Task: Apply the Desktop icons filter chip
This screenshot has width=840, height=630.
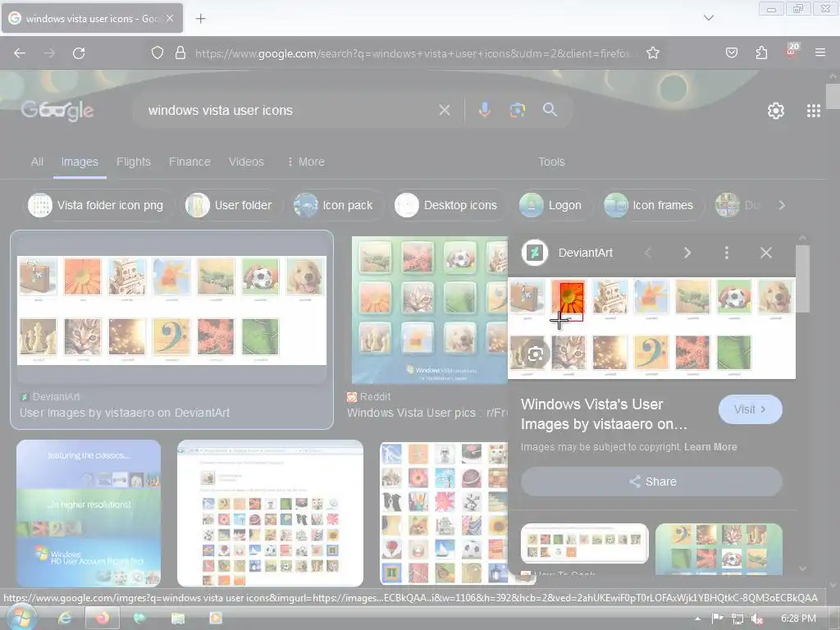Action: [x=450, y=205]
